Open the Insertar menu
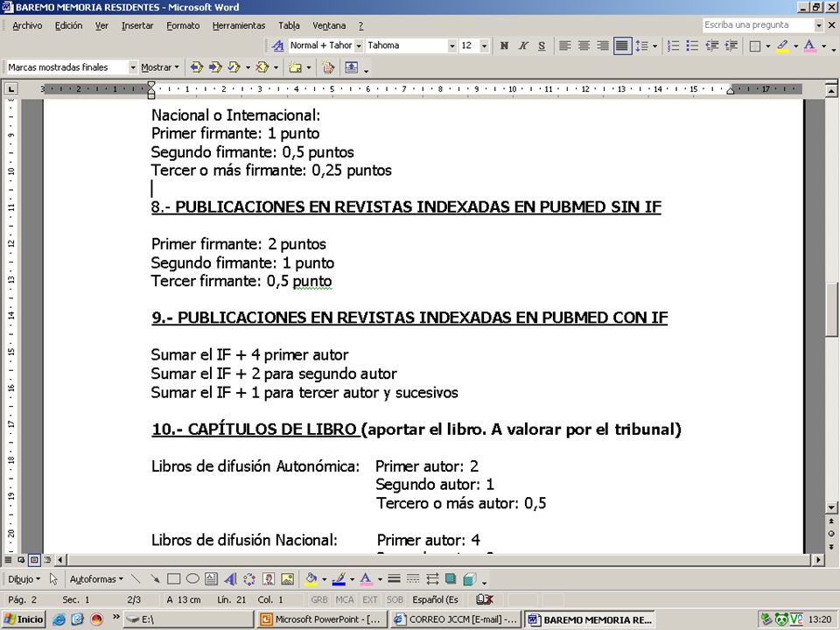840x630 pixels. click(x=137, y=25)
